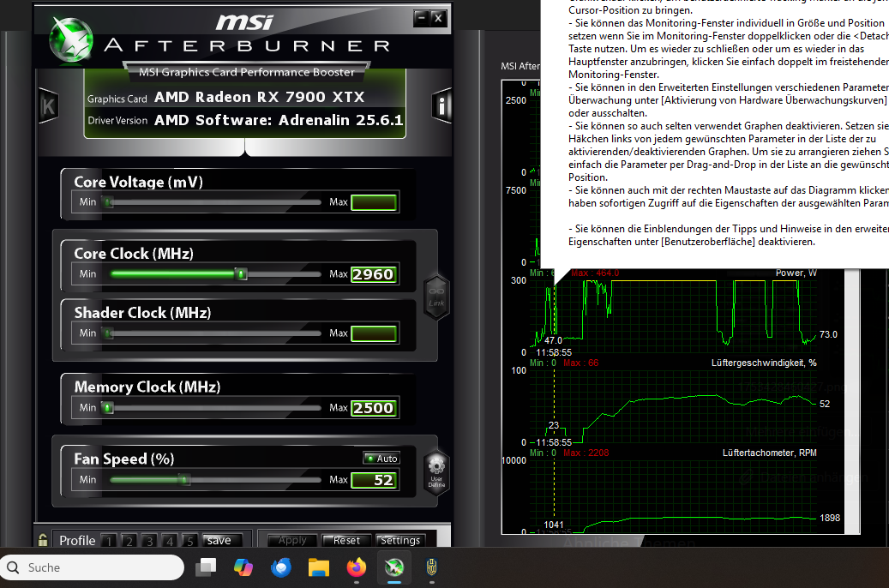Select profile slot 1
The image size is (889, 588).
coord(110,540)
